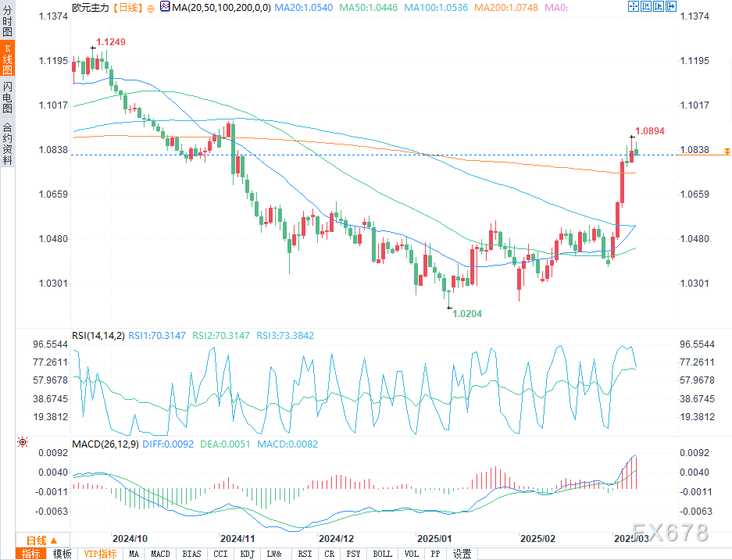This screenshot has width=732, height=560.
Task: Click the red gear icon beside the MACD panel label
Action: tap(23, 443)
